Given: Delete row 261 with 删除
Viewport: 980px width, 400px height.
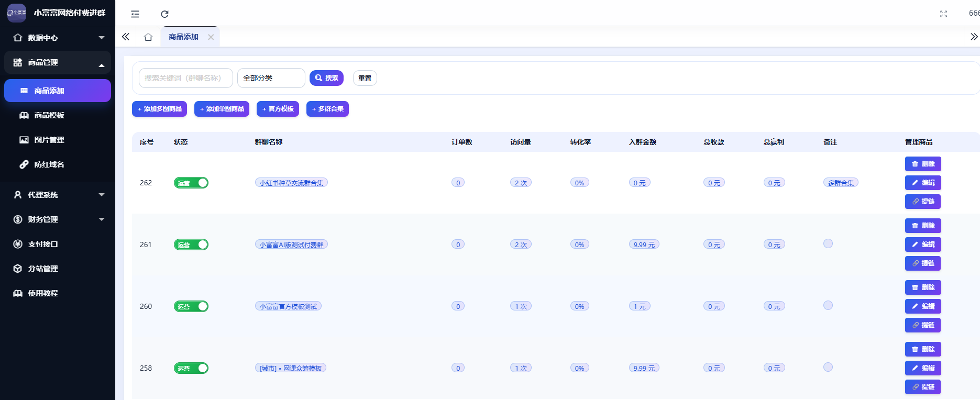Looking at the screenshot, I should (923, 226).
